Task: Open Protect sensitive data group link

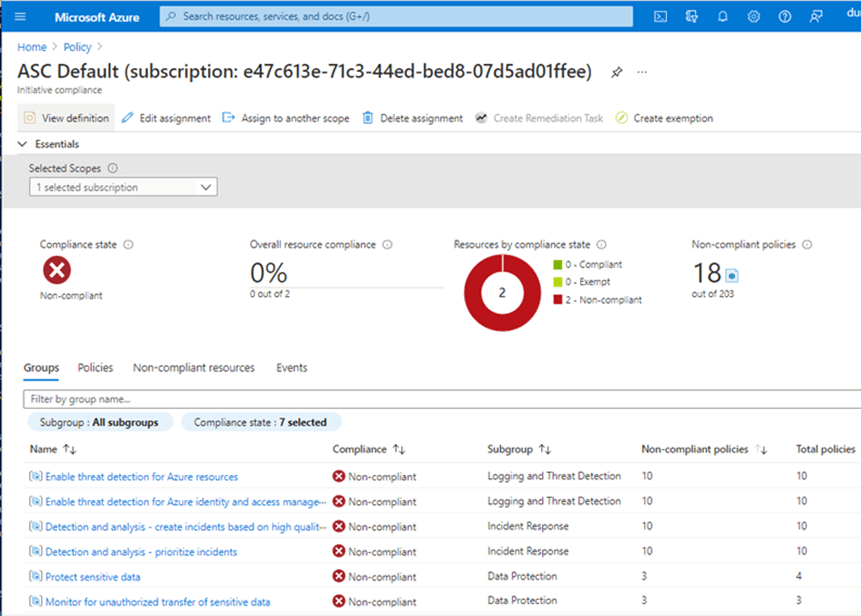Action: [92, 576]
